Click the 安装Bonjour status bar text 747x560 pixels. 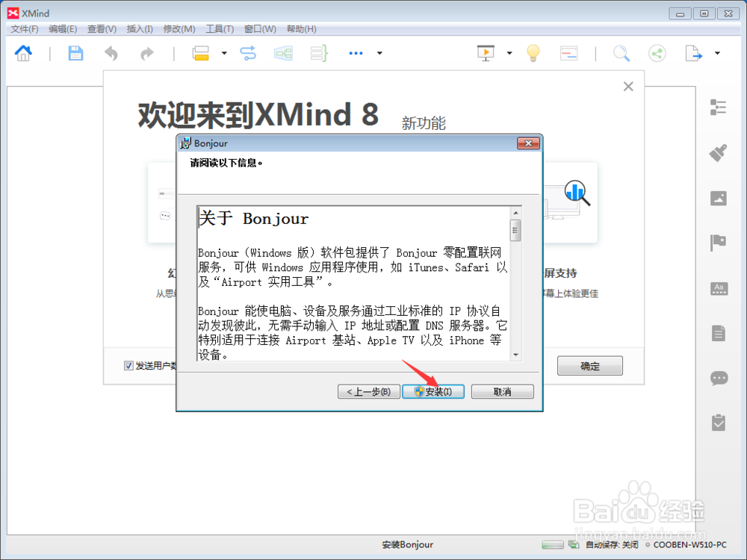(407, 544)
